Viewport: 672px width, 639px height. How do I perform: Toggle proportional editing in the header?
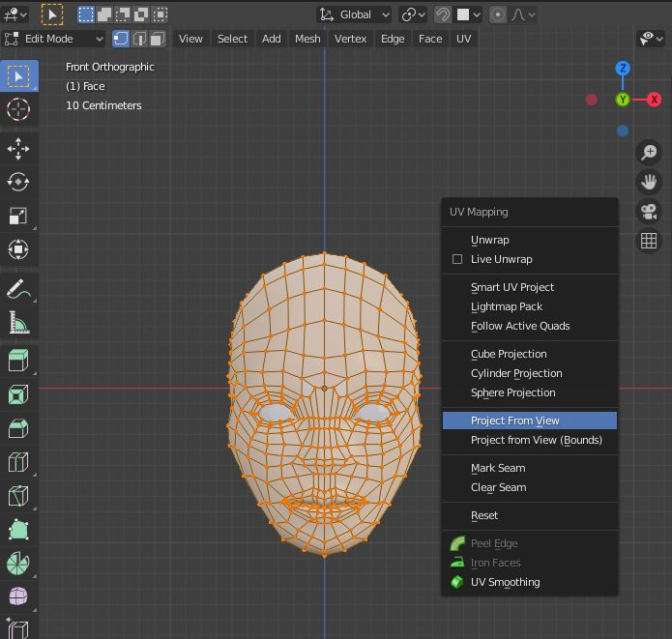tap(498, 15)
